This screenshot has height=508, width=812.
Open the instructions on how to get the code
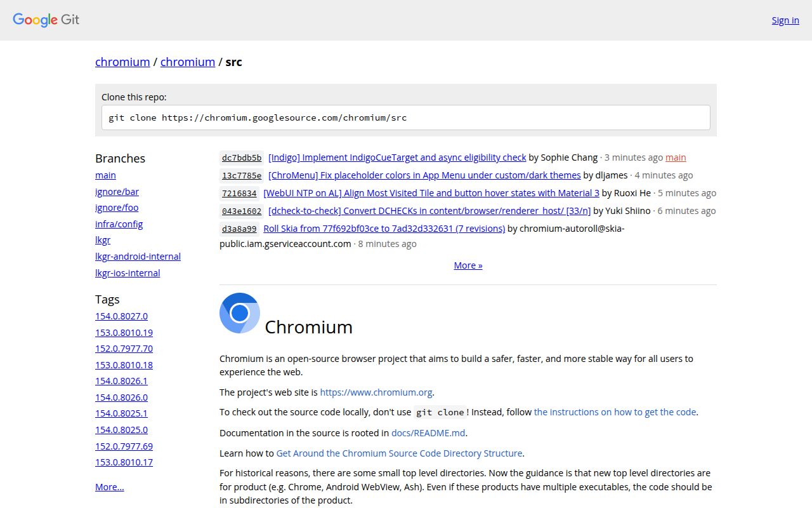coord(615,412)
